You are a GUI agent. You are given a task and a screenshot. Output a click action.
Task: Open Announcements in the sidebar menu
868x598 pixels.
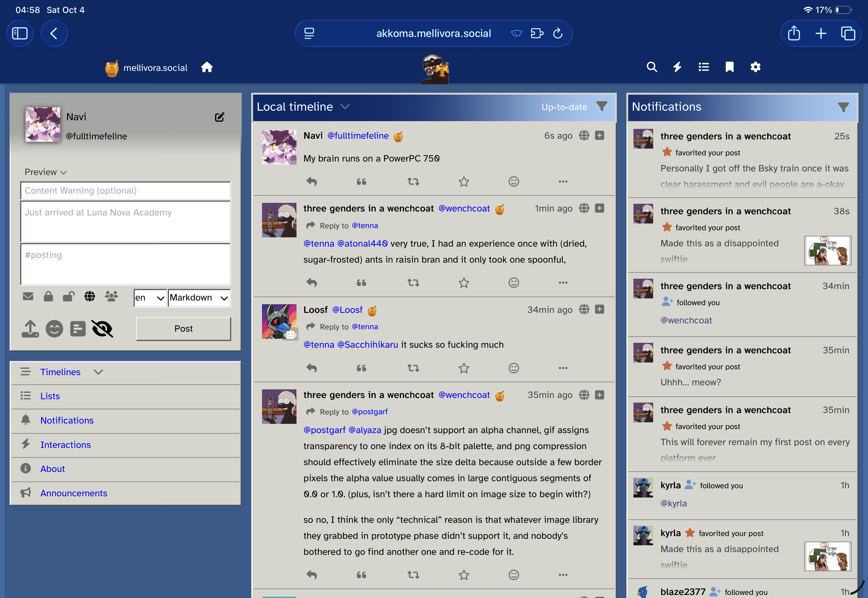point(74,493)
